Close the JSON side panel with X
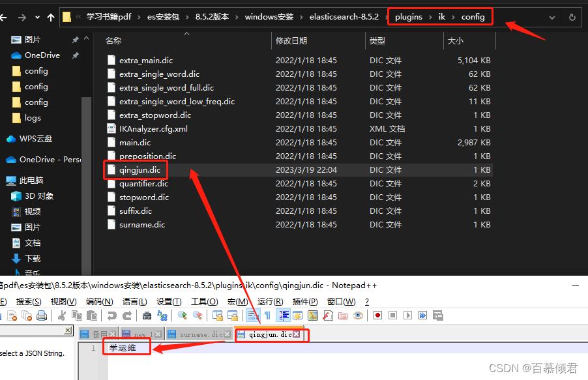Image resolution: width=588 pixels, height=380 pixels. click(68, 330)
